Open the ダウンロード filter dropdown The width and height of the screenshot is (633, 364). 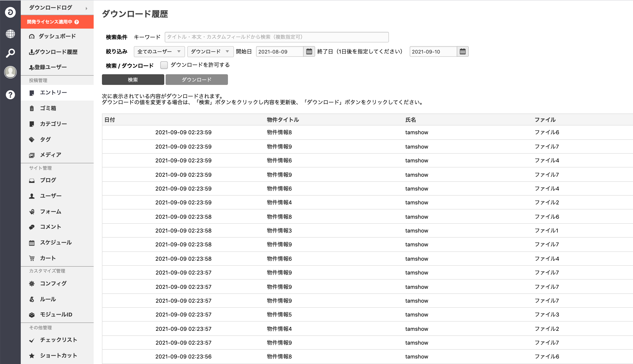pos(210,51)
